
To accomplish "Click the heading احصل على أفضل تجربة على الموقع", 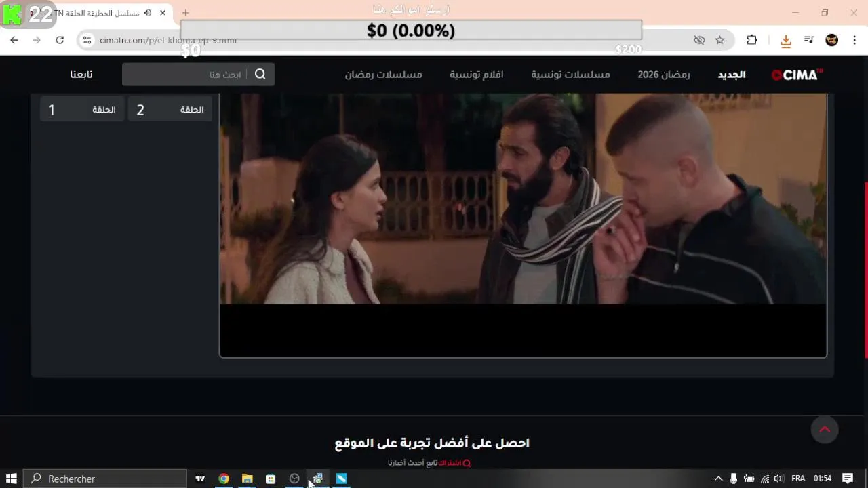I will 432,443.
